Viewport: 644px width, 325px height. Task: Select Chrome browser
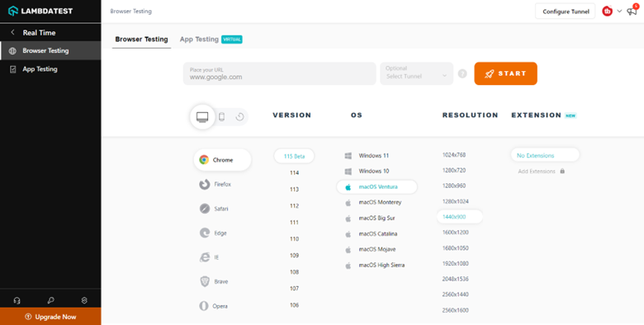(x=222, y=160)
